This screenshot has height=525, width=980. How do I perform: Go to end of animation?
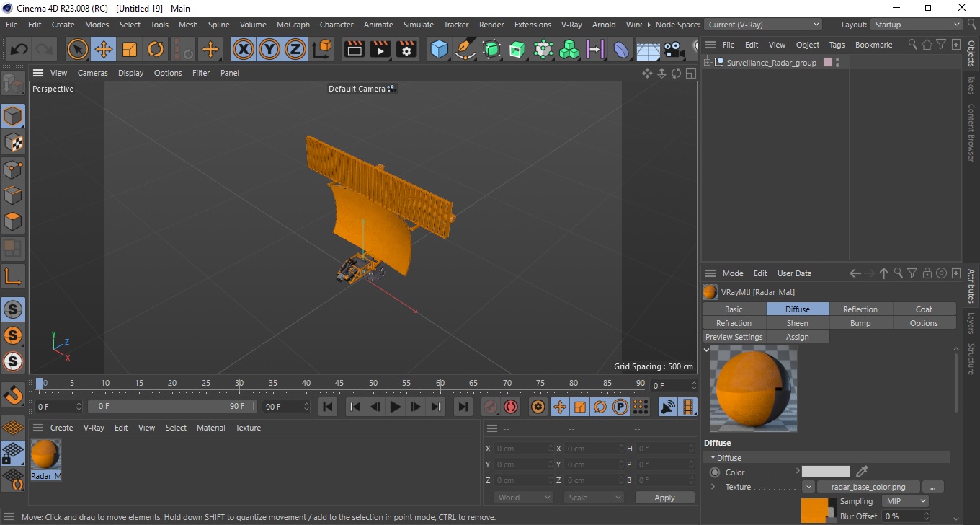463,407
